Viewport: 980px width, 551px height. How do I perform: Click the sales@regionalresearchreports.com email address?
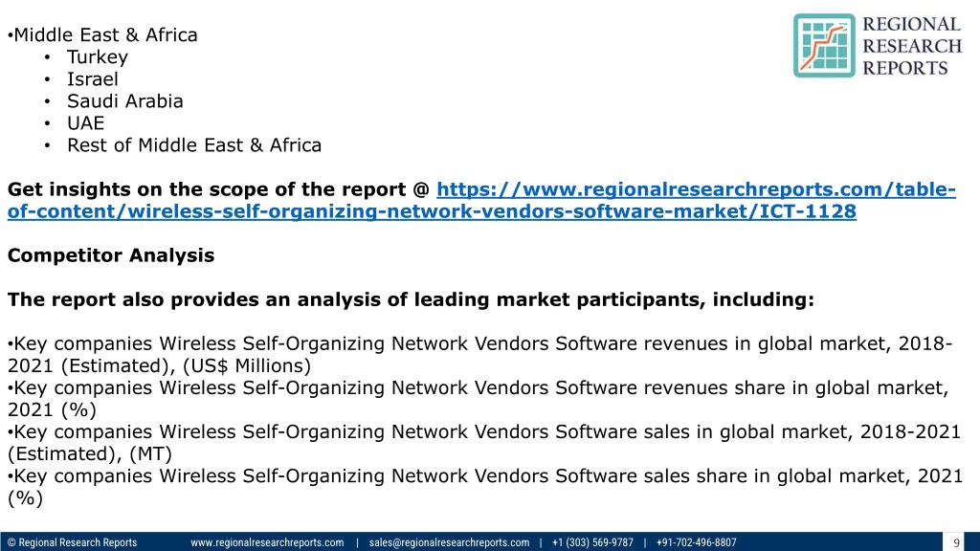tap(449, 542)
